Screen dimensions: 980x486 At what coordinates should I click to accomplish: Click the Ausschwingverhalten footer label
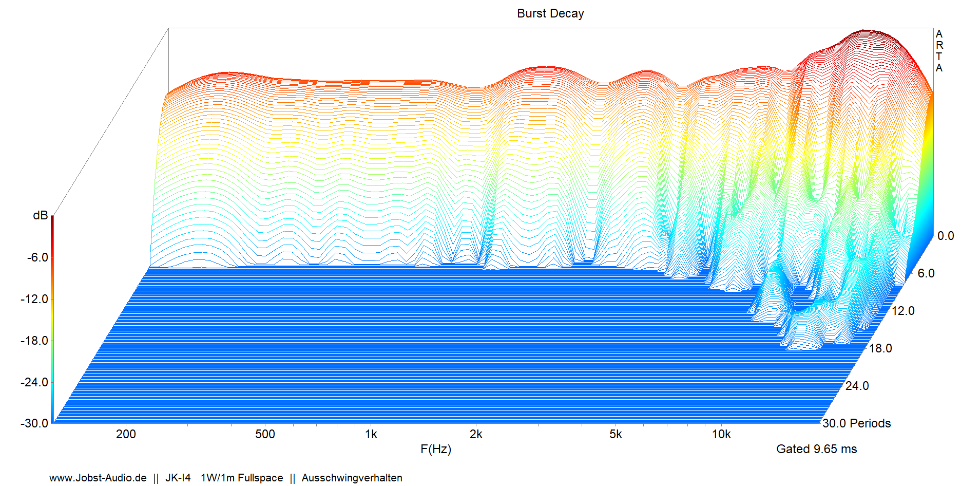point(352,478)
